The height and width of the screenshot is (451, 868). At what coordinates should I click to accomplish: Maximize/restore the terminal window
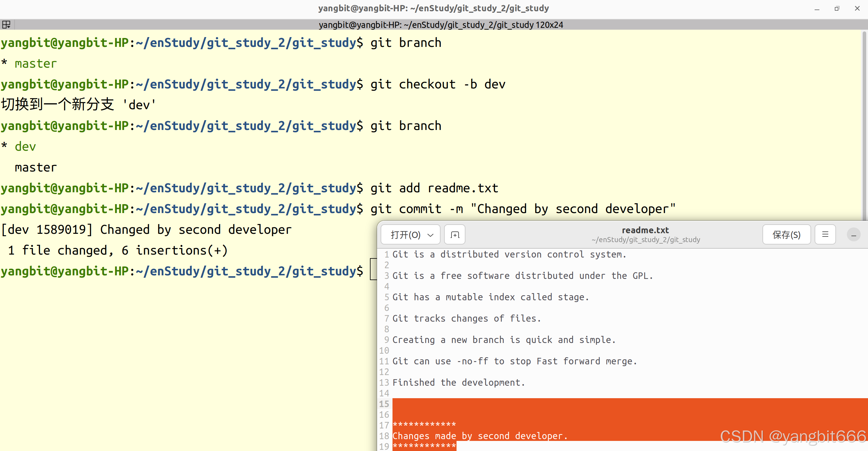click(x=837, y=9)
